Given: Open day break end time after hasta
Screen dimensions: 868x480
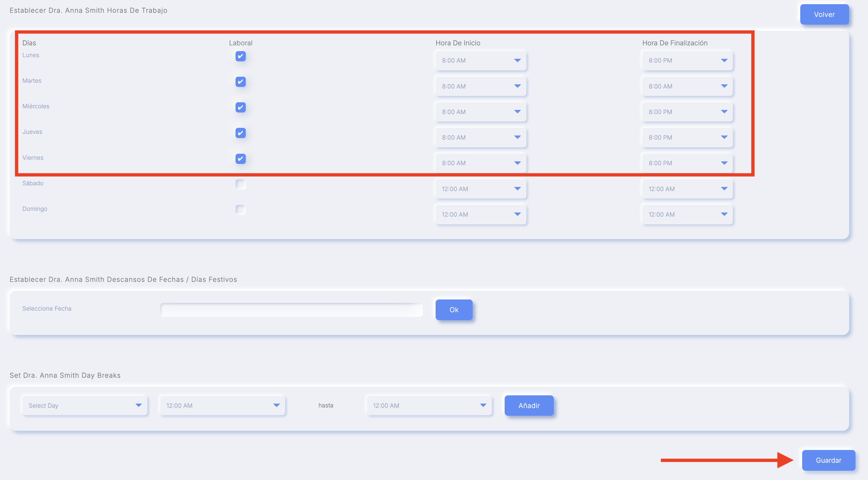Looking at the screenshot, I should pos(429,406).
